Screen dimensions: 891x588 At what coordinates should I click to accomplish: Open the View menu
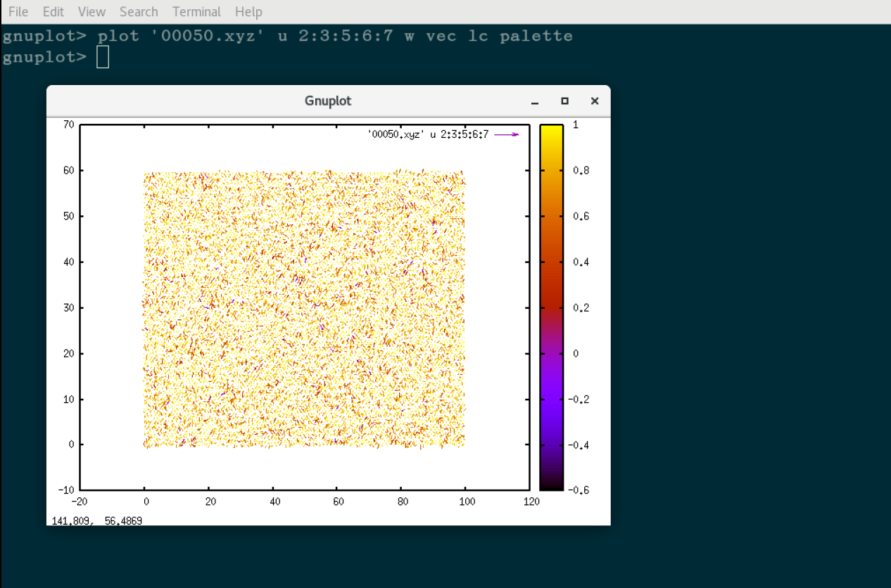point(91,12)
